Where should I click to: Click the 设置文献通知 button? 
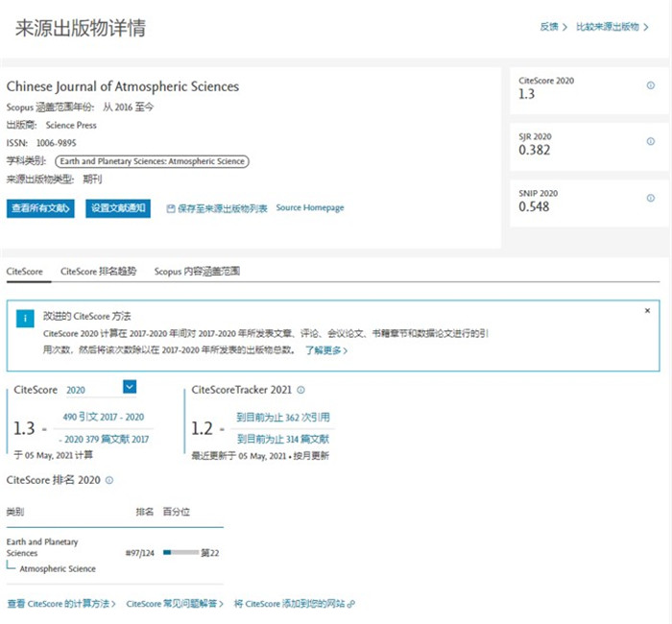118,208
